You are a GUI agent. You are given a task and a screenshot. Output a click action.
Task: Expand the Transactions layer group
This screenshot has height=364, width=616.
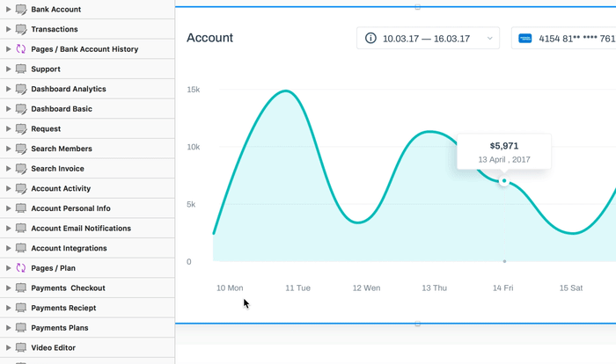click(8, 29)
